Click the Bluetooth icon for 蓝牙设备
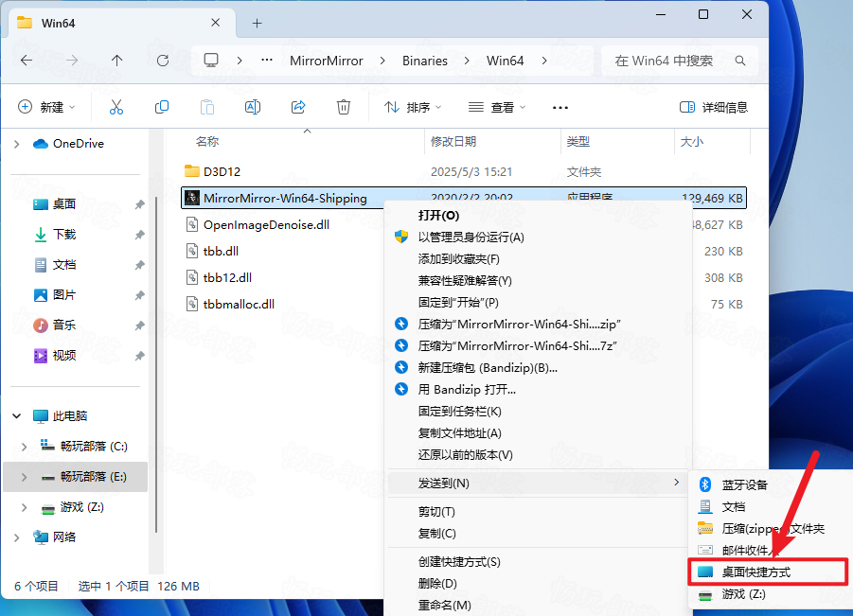Image resolution: width=853 pixels, height=616 pixels. (x=705, y=484)
